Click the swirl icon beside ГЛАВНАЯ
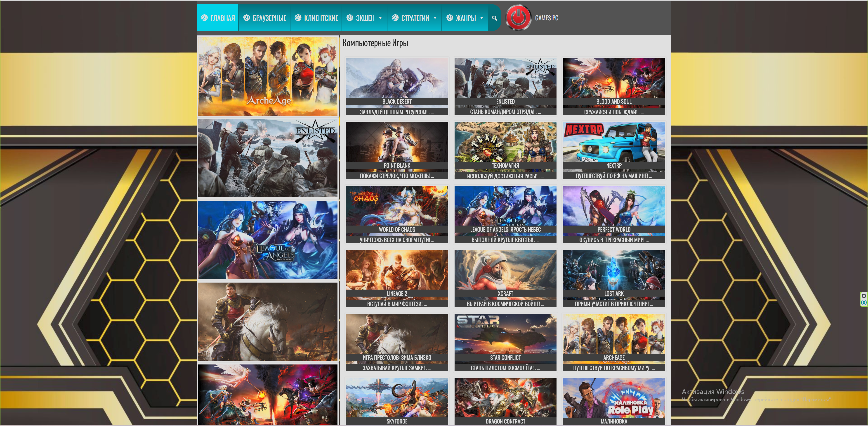 [204, 18]
